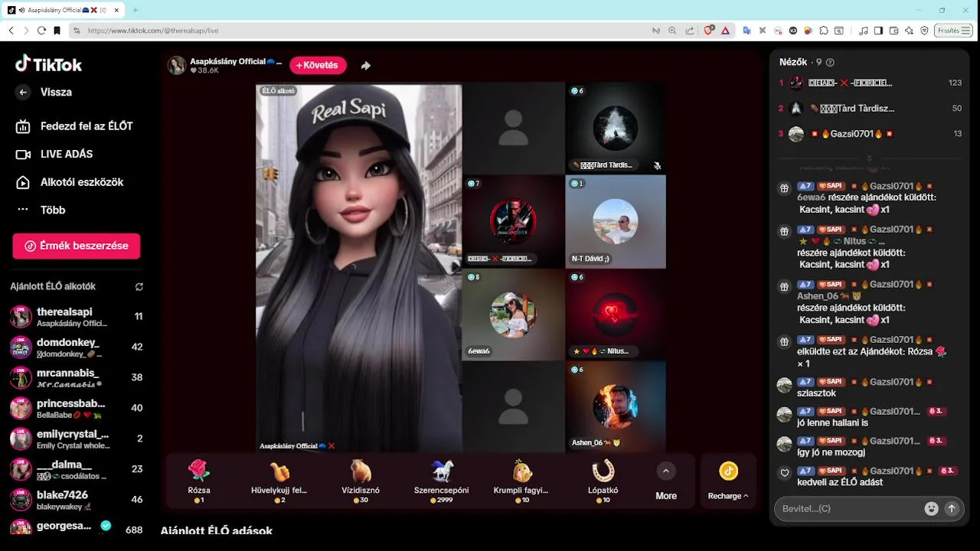Select the Nitus guest tile

(x=615, y=315)
